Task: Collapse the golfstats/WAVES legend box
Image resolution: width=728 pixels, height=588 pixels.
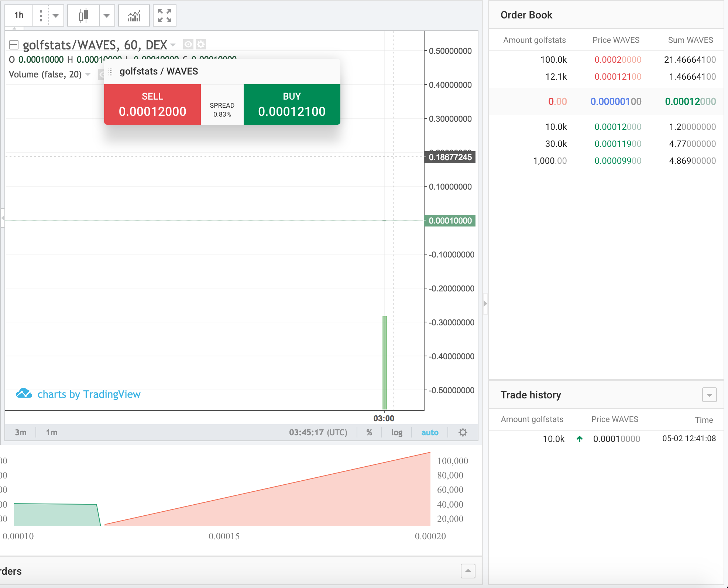Action: pyautogui.click(x=14, y=45)
